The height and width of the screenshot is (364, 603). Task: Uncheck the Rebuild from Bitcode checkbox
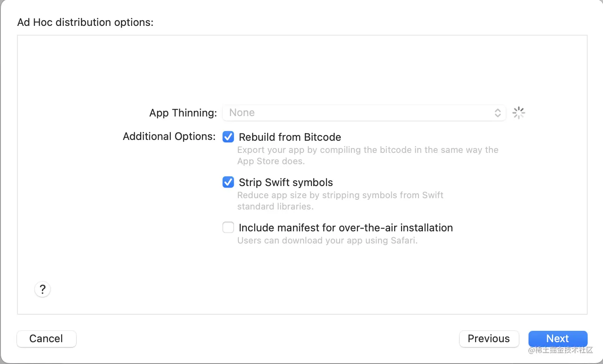(x=228, y=137)
